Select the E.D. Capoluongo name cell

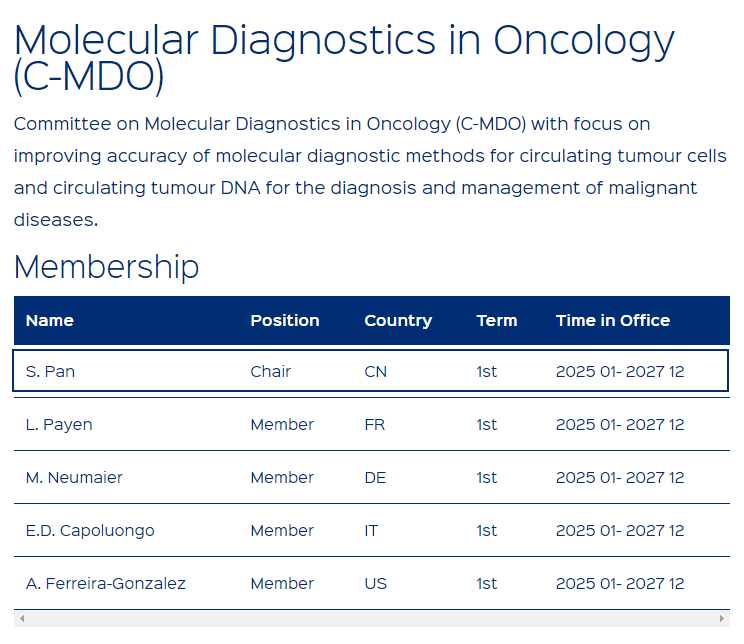[90, 531]
